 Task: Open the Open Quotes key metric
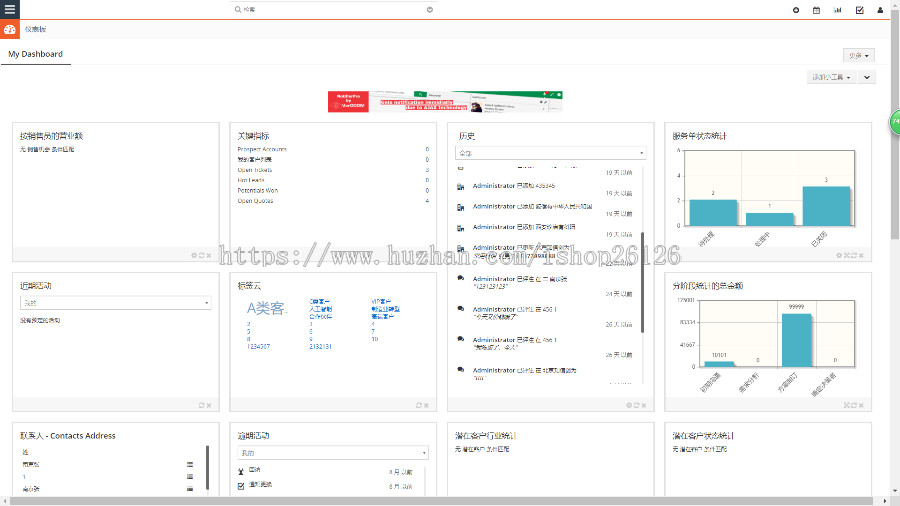point(255,201)
